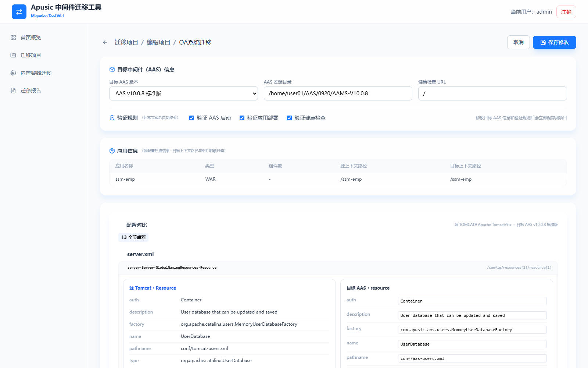This screenshot has width=588, height=368.
Task: Click the 注销 logout button
Action: [x=566, y=12]
